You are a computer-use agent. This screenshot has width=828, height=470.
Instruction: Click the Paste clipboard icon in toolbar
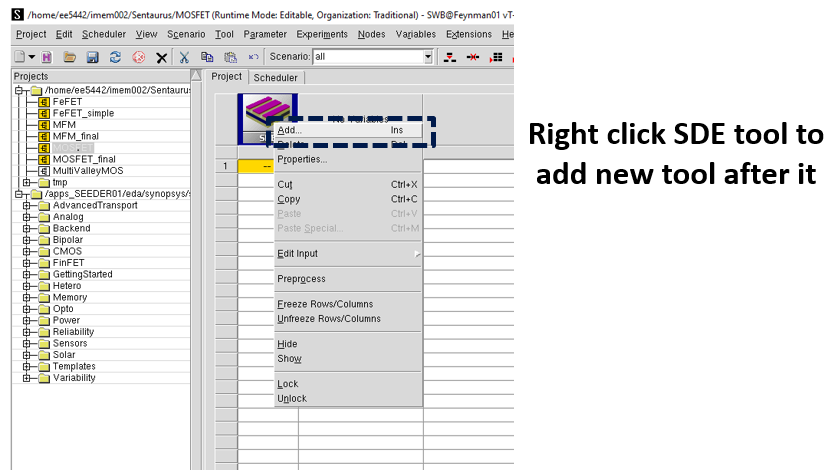coord(230,57)
